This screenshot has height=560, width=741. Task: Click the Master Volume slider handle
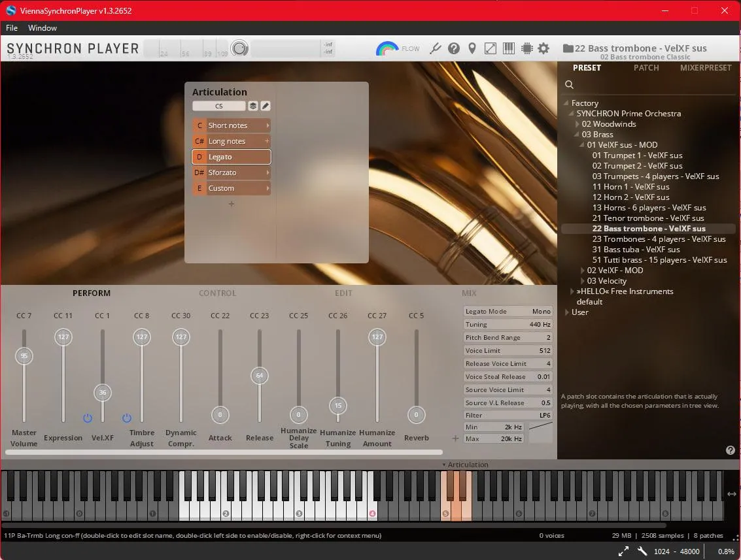(x=24, y=356)
